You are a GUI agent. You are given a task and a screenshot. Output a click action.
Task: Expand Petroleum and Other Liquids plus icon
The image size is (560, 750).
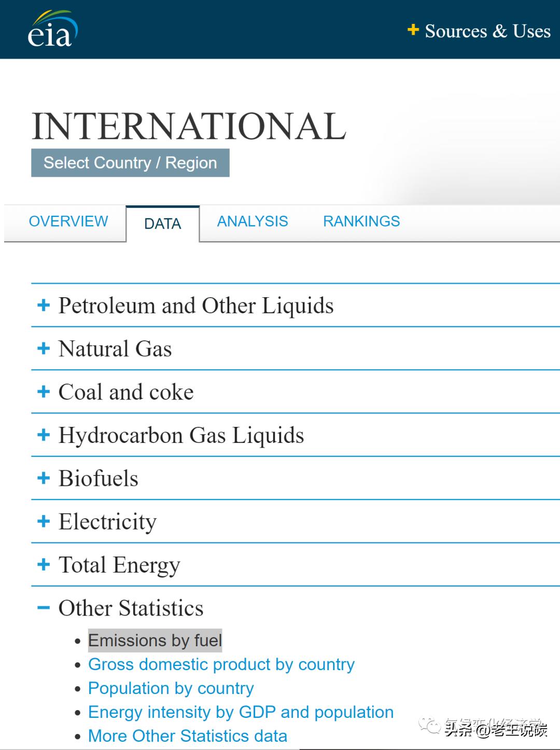pos(44,305)
